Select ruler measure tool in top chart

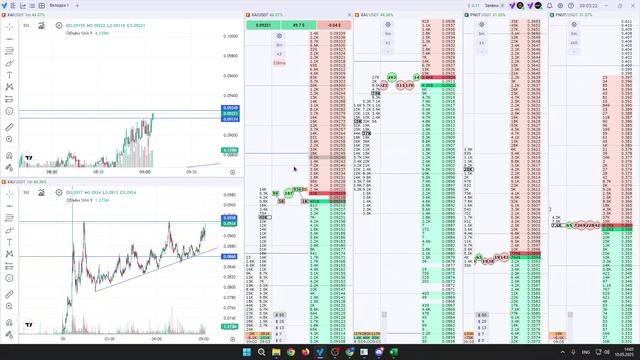tap(9, 127)
